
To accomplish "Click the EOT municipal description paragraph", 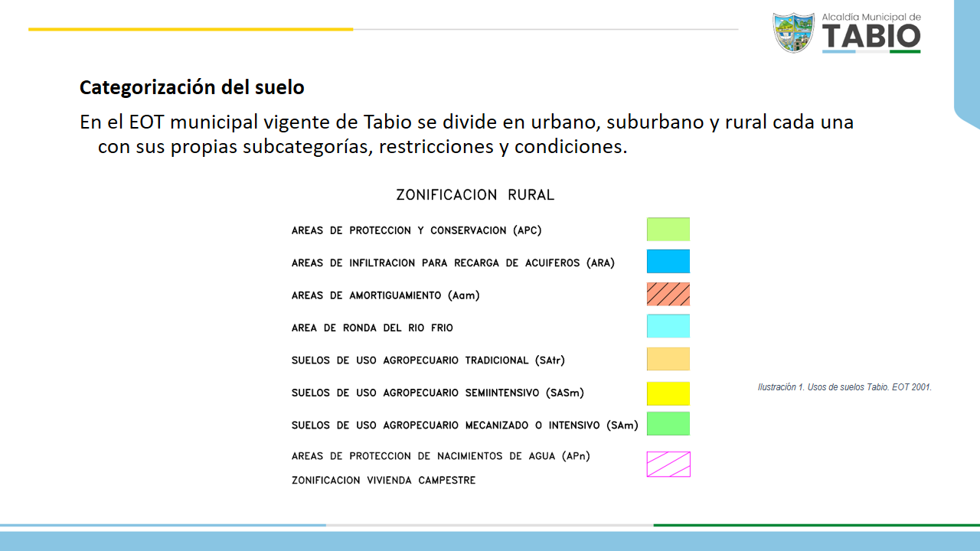I will [466, 134].
